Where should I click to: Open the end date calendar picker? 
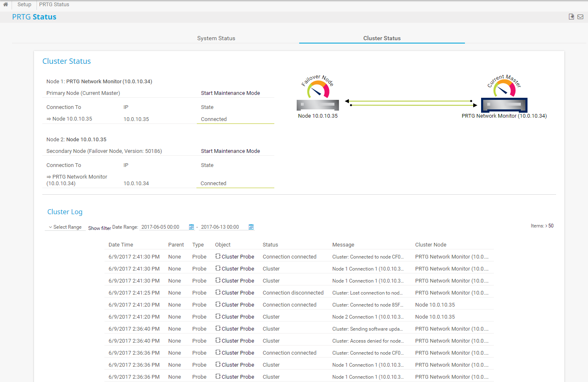(x=251, y=227)
